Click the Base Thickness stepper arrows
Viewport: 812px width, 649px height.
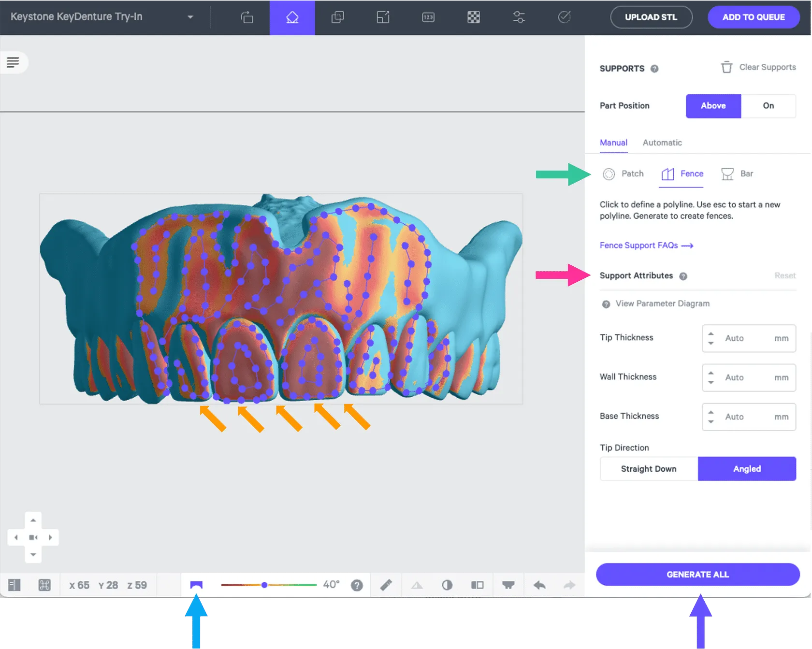[x=710, y=417]
